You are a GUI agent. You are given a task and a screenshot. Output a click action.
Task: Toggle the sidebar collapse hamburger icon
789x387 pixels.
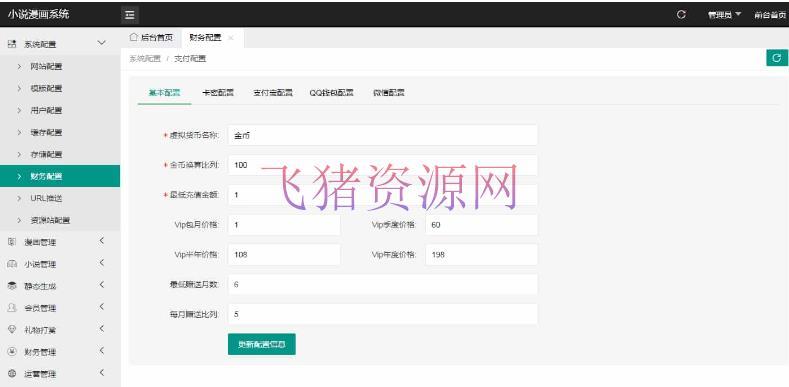pos(130,15)
